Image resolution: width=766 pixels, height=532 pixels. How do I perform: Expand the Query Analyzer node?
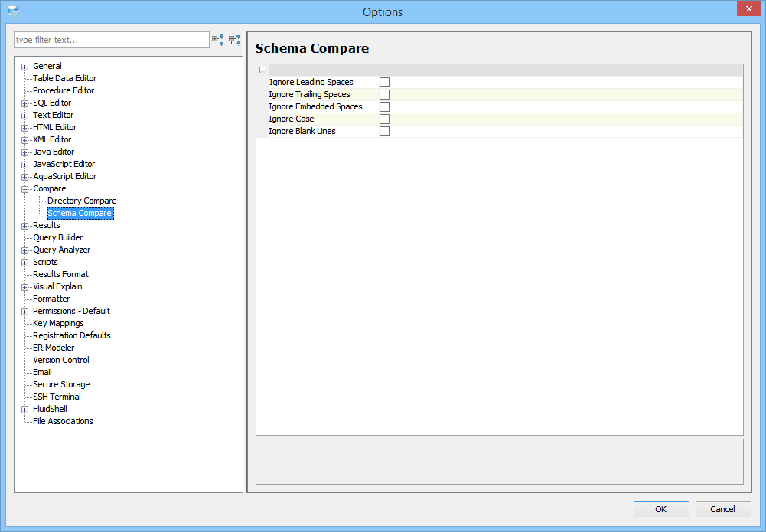tap(25, 250)
